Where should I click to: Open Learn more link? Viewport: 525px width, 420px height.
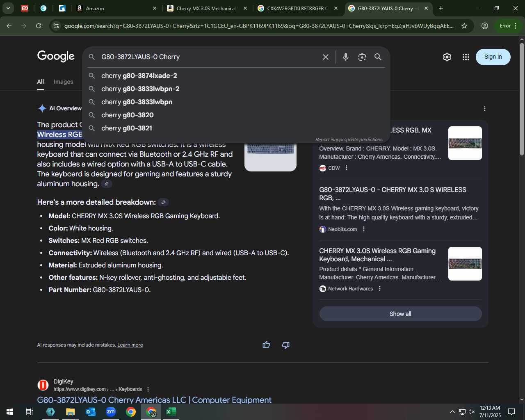[130, 345]
